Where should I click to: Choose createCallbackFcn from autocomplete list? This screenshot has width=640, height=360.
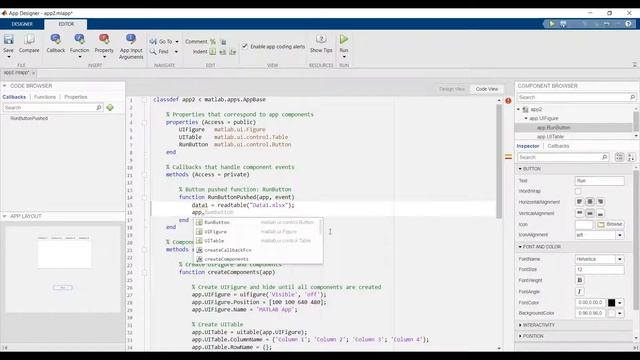tap(258, 250)
